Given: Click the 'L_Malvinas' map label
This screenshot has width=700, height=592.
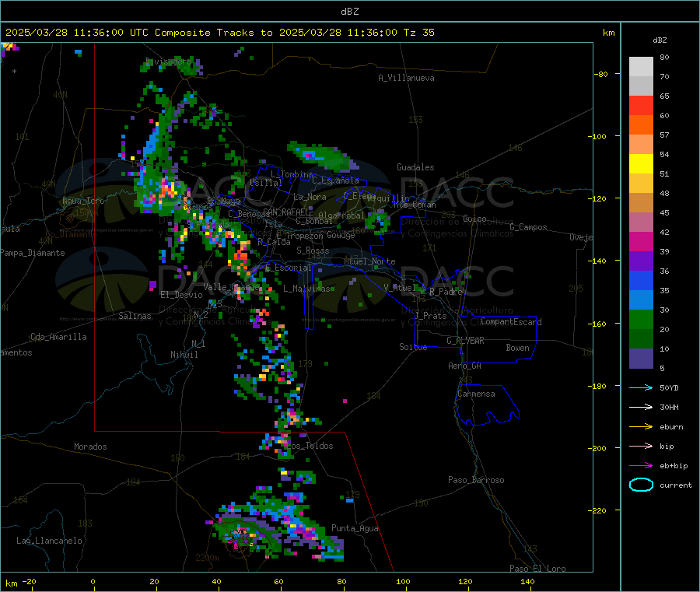Looking at the screenshot, I should [x=306, y=289].
